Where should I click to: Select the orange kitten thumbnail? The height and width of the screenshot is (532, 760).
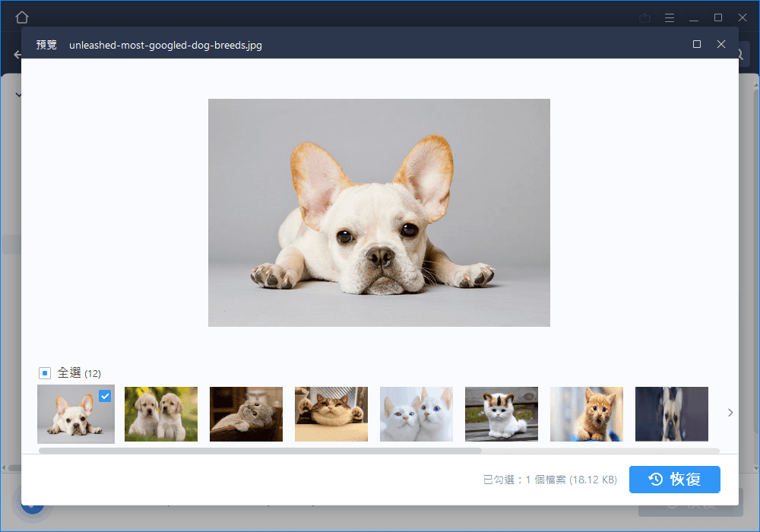[x=587, y=414]
